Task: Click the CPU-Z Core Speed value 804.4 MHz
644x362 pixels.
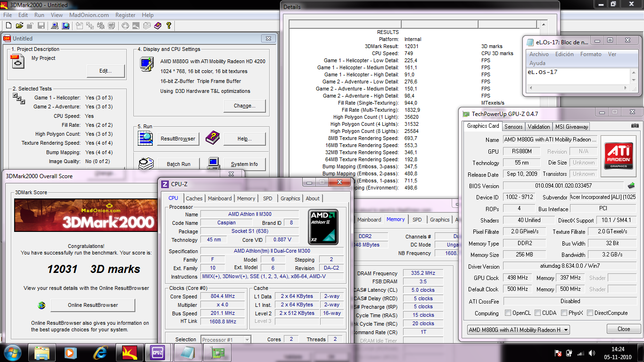Action: click(223, 296)
